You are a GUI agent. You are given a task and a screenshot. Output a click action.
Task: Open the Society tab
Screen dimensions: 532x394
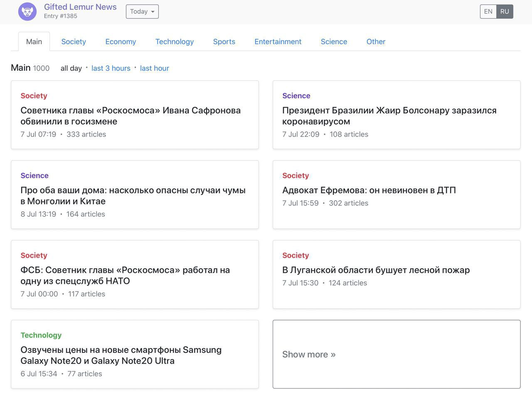(74, 42)
